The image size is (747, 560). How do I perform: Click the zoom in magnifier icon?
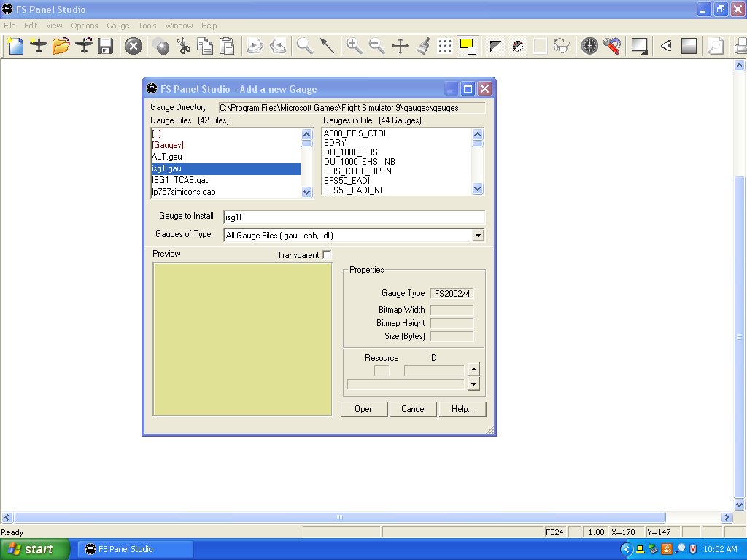[355, 46]
